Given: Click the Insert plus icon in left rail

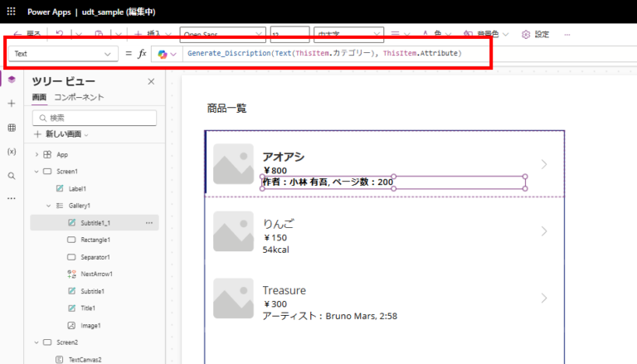Looking at the screenshot, I should 11,104.
